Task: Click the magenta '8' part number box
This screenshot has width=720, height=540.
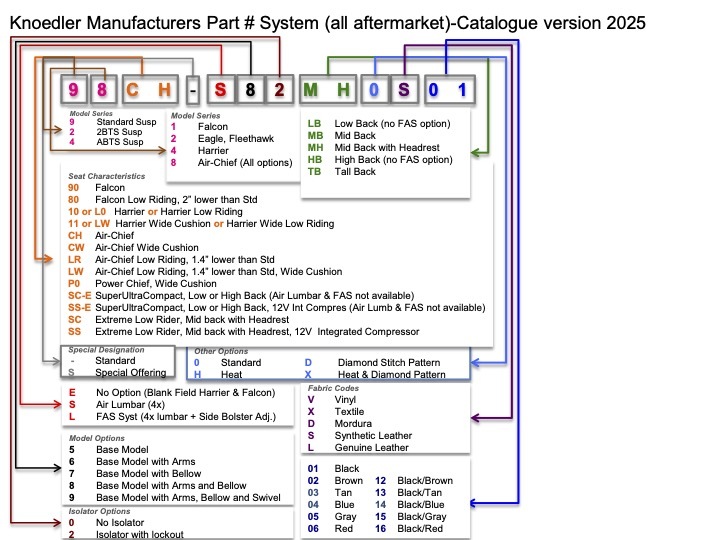Action: click(103, 90)
